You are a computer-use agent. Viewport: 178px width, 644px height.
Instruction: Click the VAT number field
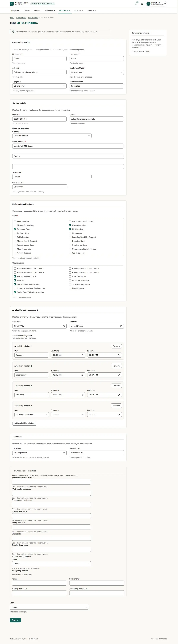click(97, 453)
